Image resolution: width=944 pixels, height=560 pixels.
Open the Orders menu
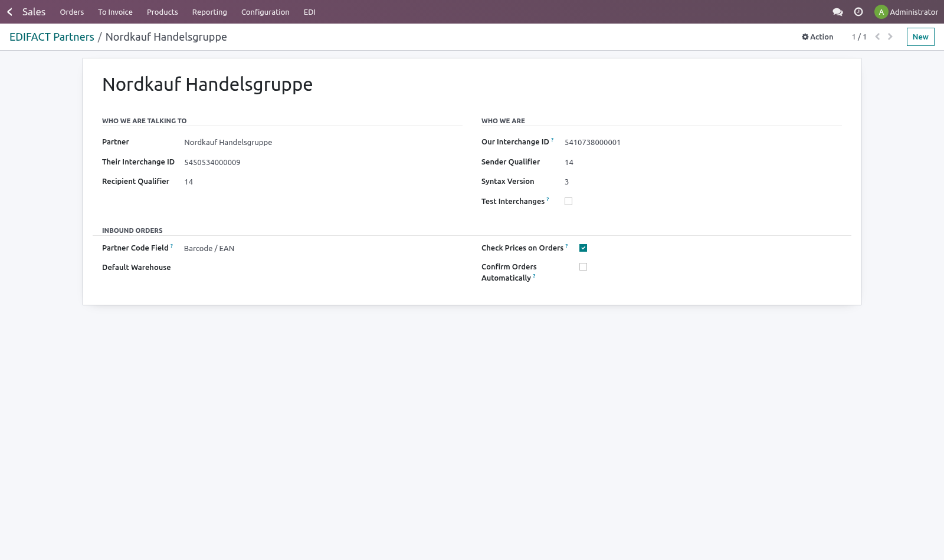72,12
